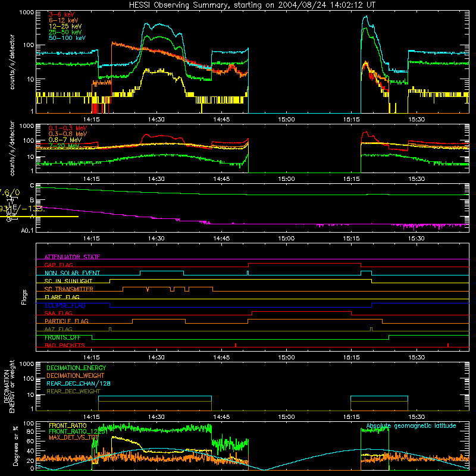Screen dimensions: 476x476
Task: Select the Absolute geomagnetic latitude label
Action: [x=411, y=426]
